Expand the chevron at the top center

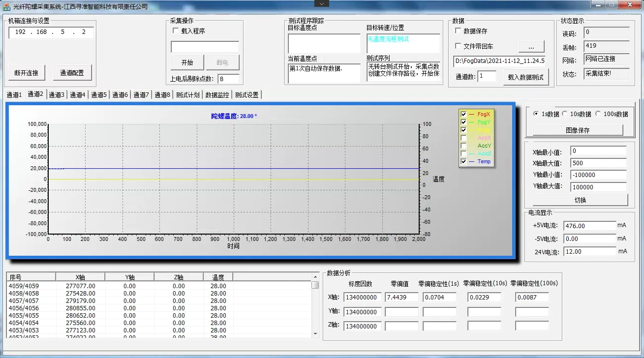coord(322,3)
